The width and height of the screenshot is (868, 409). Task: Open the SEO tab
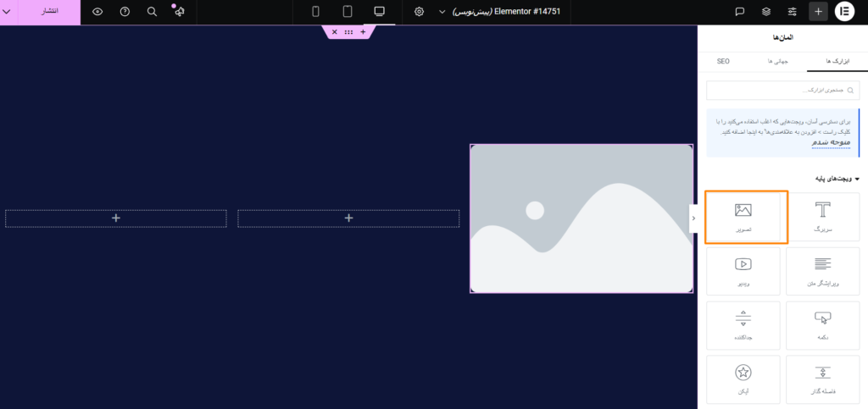tap(723, 61)
